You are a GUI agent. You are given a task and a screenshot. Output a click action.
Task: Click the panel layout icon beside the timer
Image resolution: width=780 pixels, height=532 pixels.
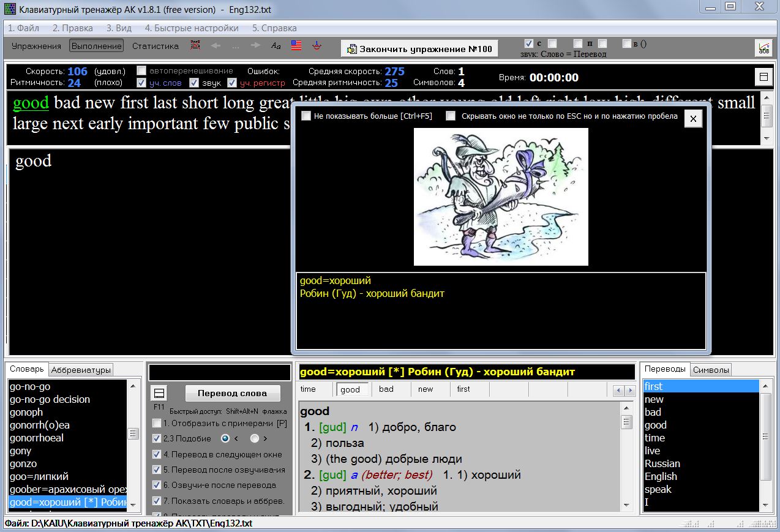pyautogui.click(x=763, y=77)
